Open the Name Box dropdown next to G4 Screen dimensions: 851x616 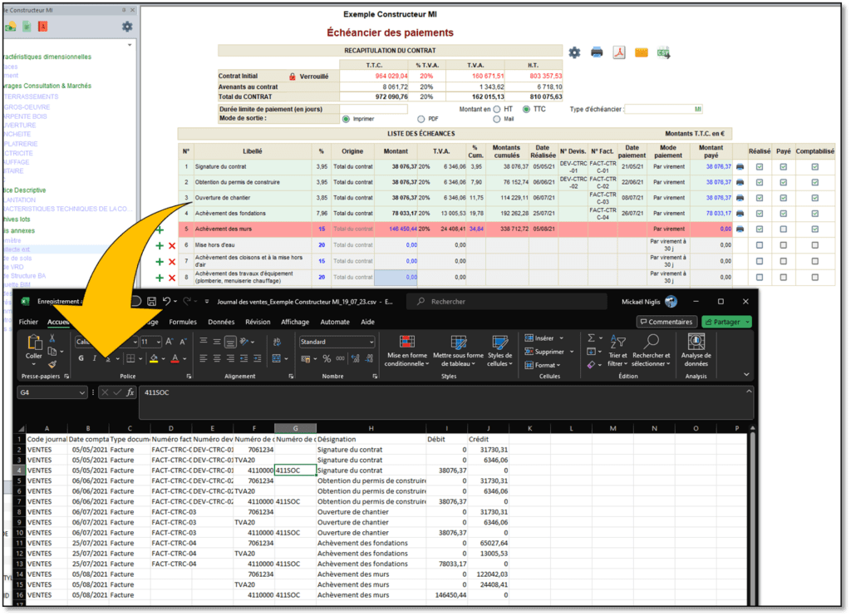coord(82,392)
